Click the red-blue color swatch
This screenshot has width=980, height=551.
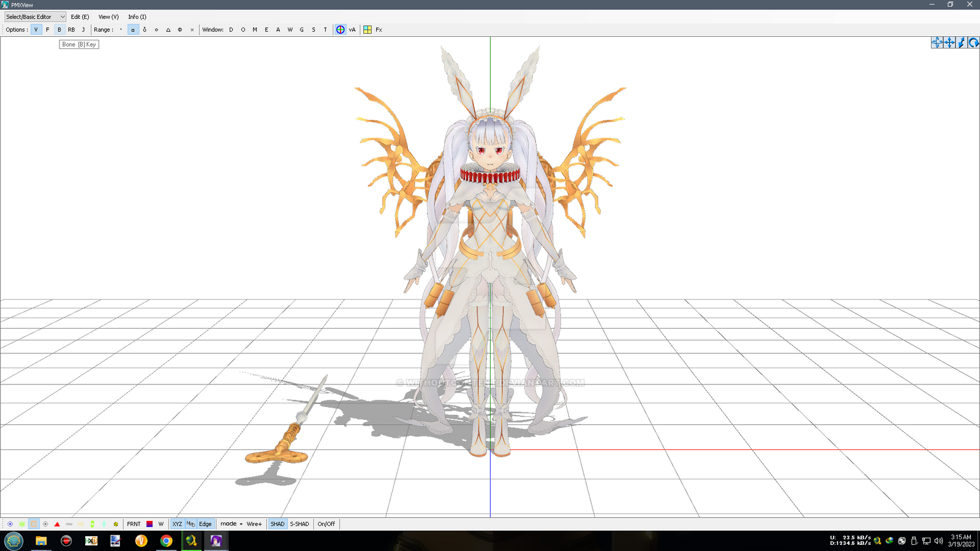coord(149,524)
